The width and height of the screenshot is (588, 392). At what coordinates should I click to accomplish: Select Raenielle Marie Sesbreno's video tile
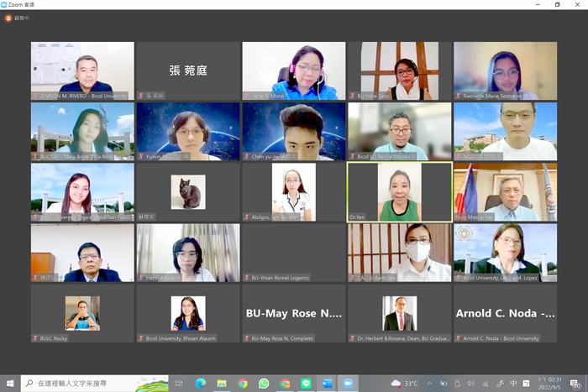pyautogui.click(x=505, y=71)
